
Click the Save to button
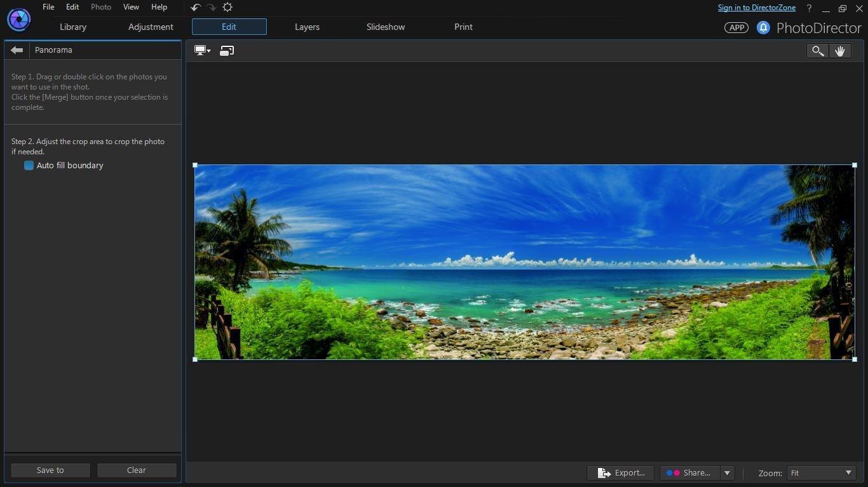50,470
